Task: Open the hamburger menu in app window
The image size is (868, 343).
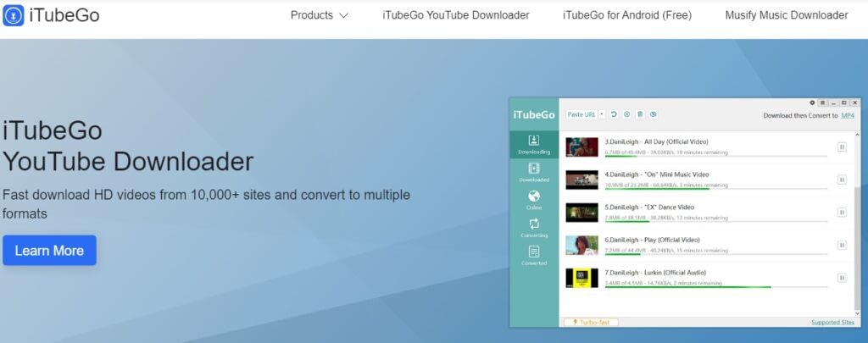Action: 822,102
